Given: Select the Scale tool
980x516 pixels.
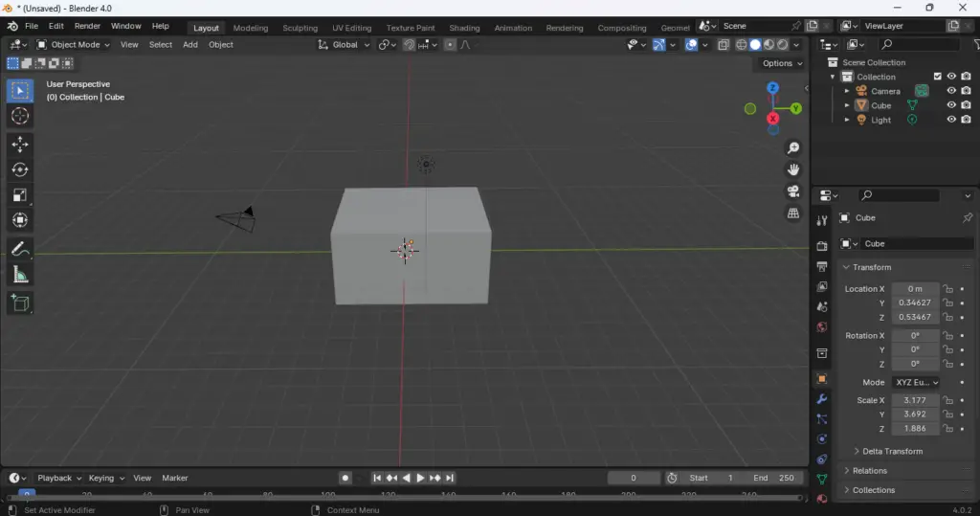Looking at the screenshot, I should tap(20, 195).
